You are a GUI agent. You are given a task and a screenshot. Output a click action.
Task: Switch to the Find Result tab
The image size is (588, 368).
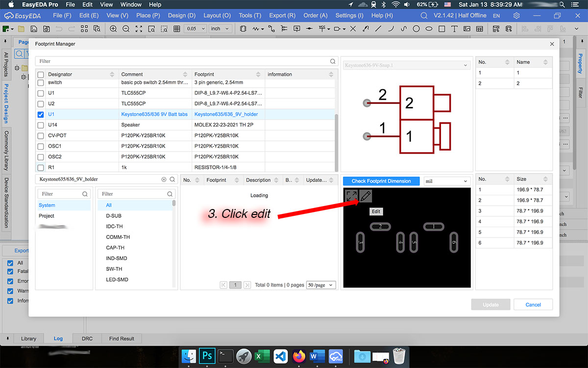click(122, 339)
